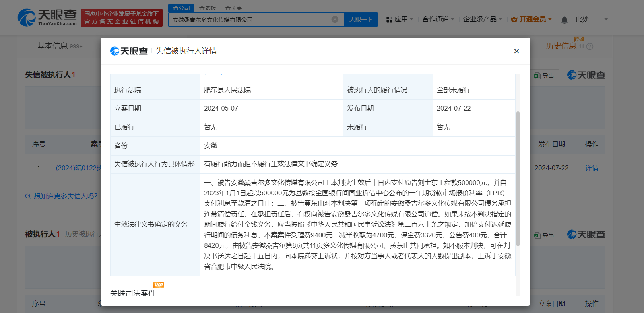
Task: Click the dialog's vertical scrollbar
Action: pos(518,179)
